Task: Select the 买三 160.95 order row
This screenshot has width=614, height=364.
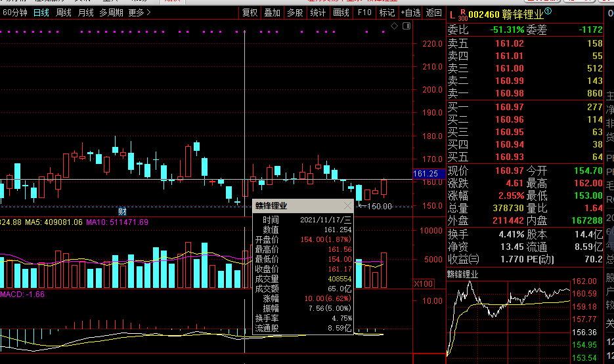Action: pos(525,132)
